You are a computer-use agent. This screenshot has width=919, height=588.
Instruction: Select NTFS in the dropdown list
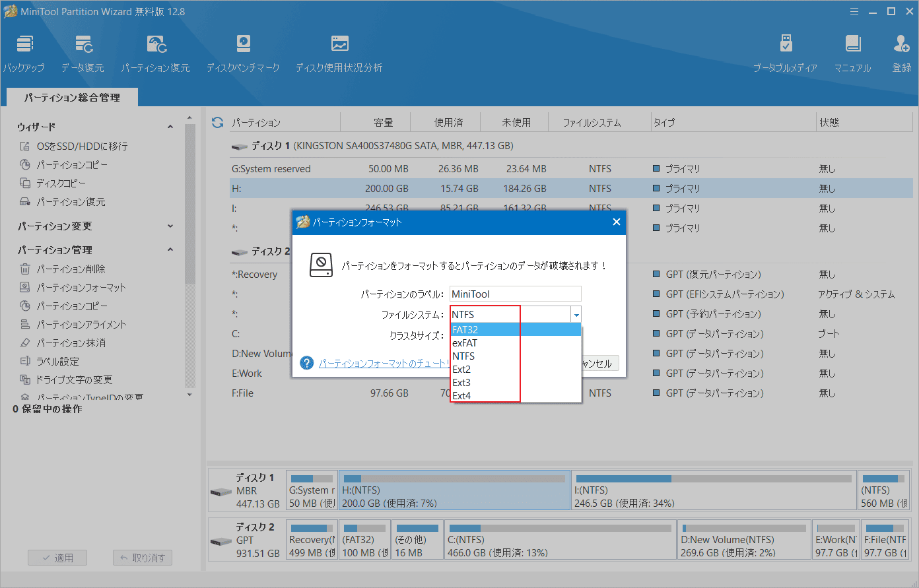click(x=516, y=356)
